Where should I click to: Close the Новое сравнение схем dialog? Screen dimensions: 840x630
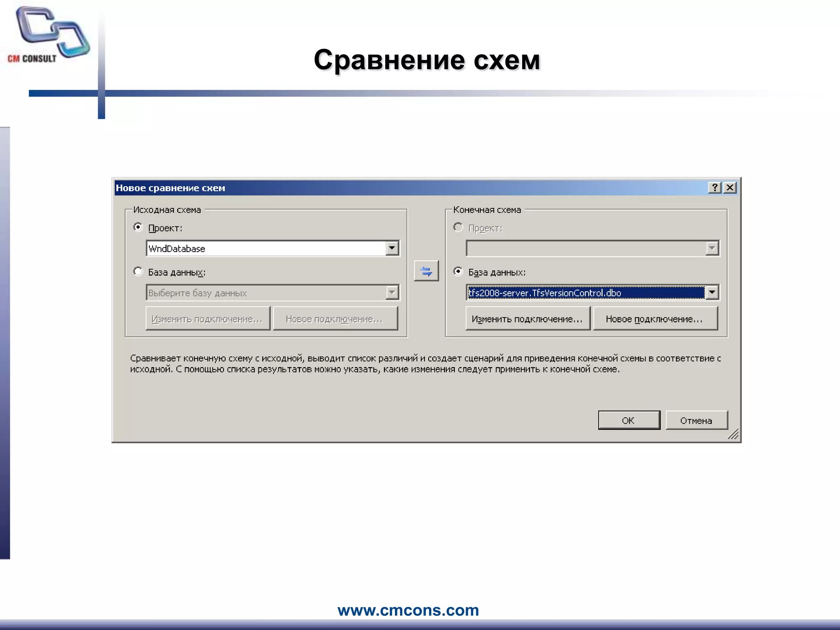pos(730,188)
